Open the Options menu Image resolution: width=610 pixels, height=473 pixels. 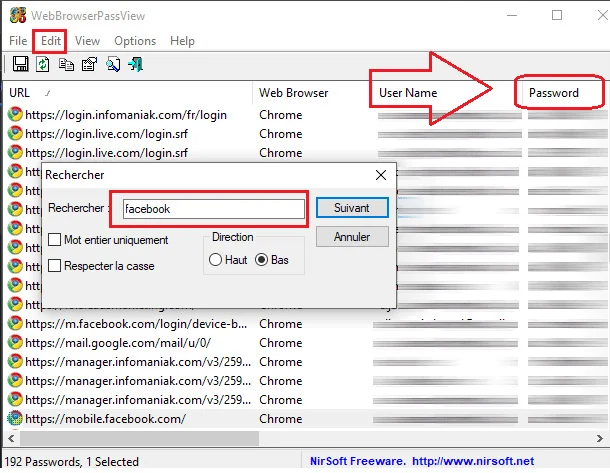coord(135,41)
